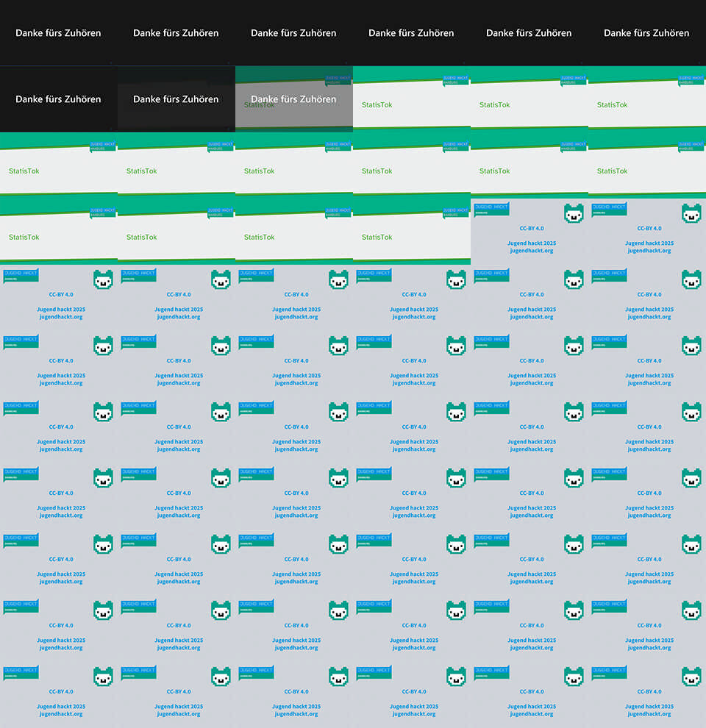Click "Jugend hackt 2025" in the bottom-left frame
The width and height of the screenshot is (706, 728).
[61, 707]
